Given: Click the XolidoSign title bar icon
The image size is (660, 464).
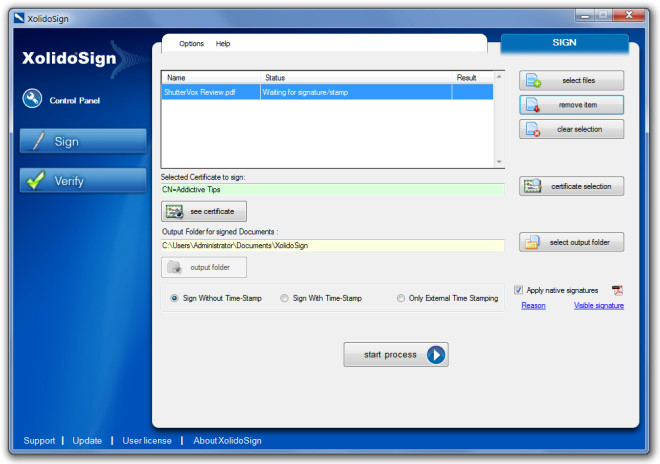Looking at the screenshot, I should pyautogui.click(x=19, y=18).
